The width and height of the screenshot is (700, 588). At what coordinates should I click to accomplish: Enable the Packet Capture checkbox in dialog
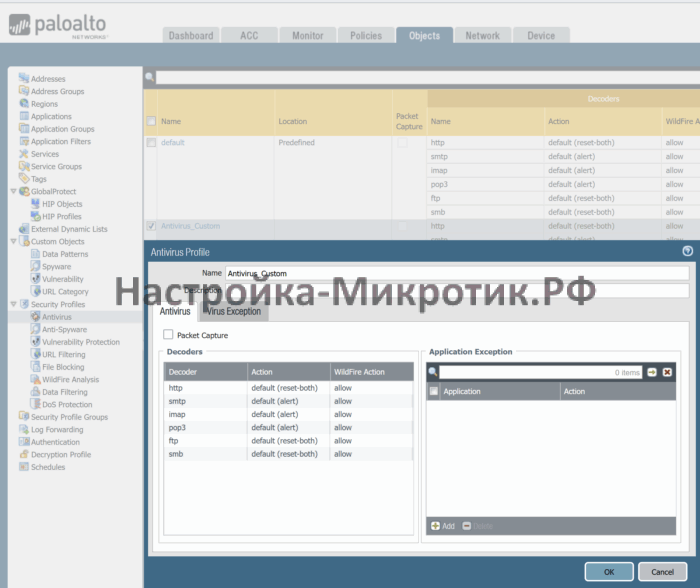[168, 334]
